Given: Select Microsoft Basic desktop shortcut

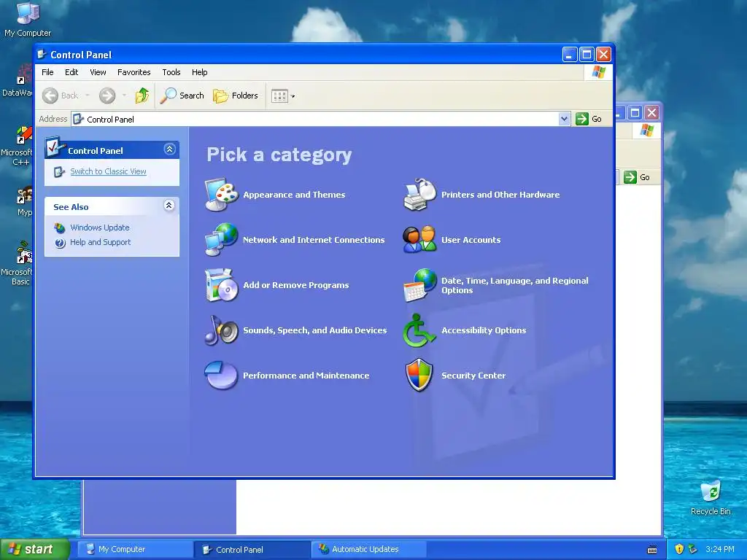Looking at the screenshot, I should (18, 263).
